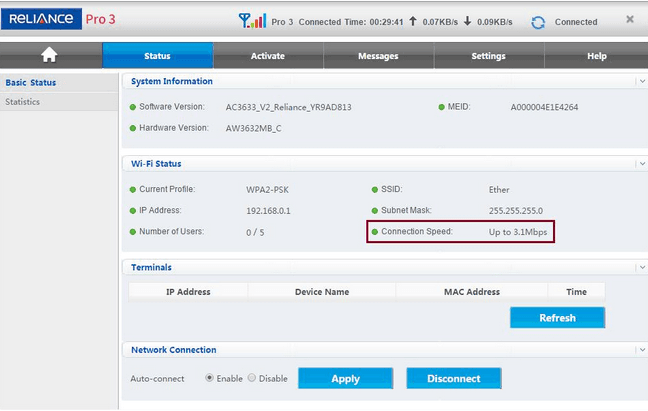Click the Connected Time 00:29:41 text

351,22
